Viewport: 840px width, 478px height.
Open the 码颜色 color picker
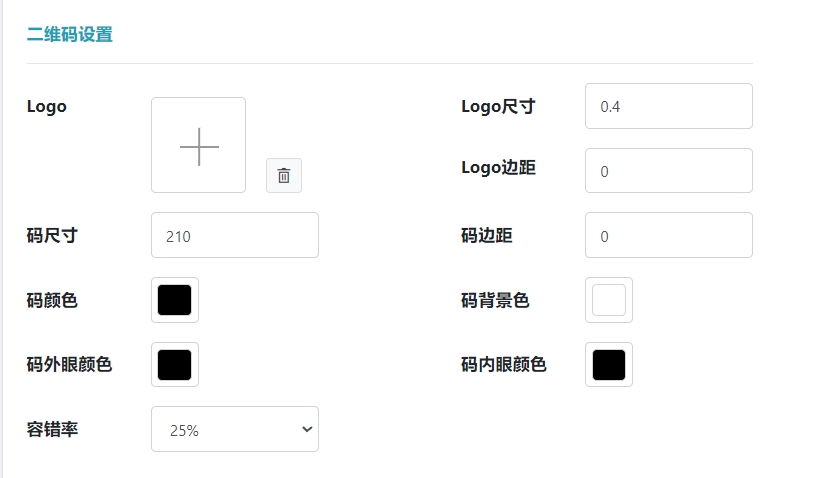pyautogui.click(x=175, y=300)
